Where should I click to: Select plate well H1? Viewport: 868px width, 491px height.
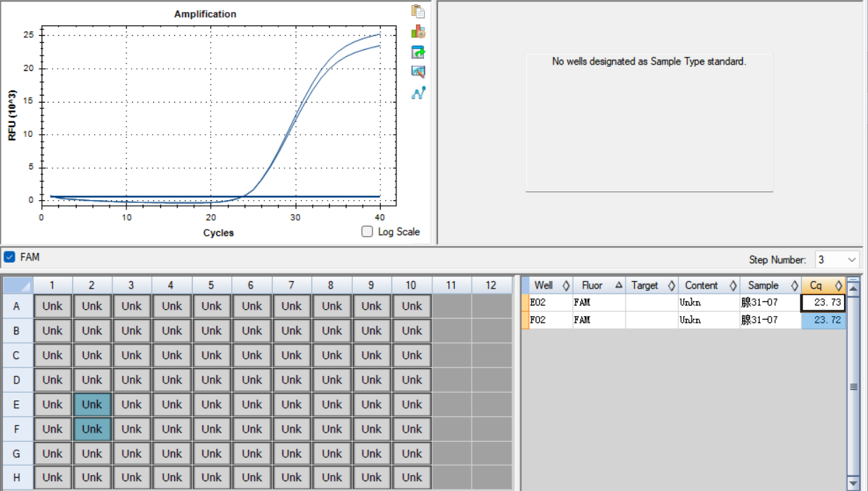click(52, 478)
